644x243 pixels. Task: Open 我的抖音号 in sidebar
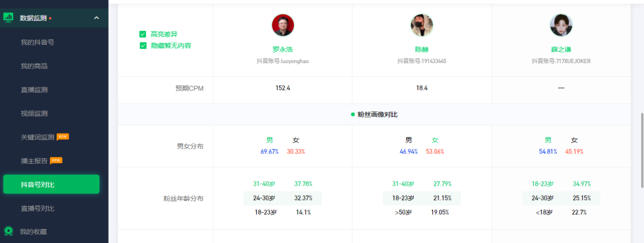click(x=38, y=42)
